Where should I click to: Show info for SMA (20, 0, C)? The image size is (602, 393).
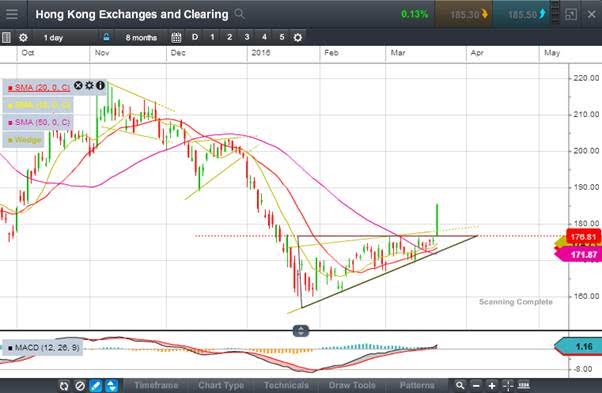click(x=100, y=86)
